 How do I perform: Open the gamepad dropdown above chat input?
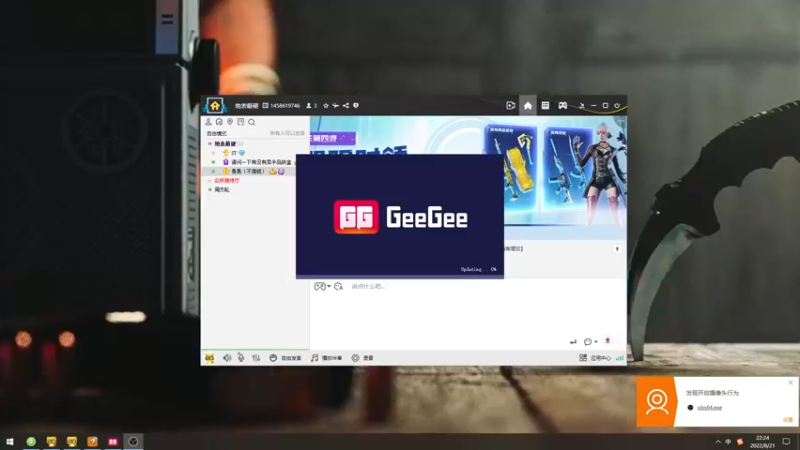pyautogui.click(x=322, y=286)
